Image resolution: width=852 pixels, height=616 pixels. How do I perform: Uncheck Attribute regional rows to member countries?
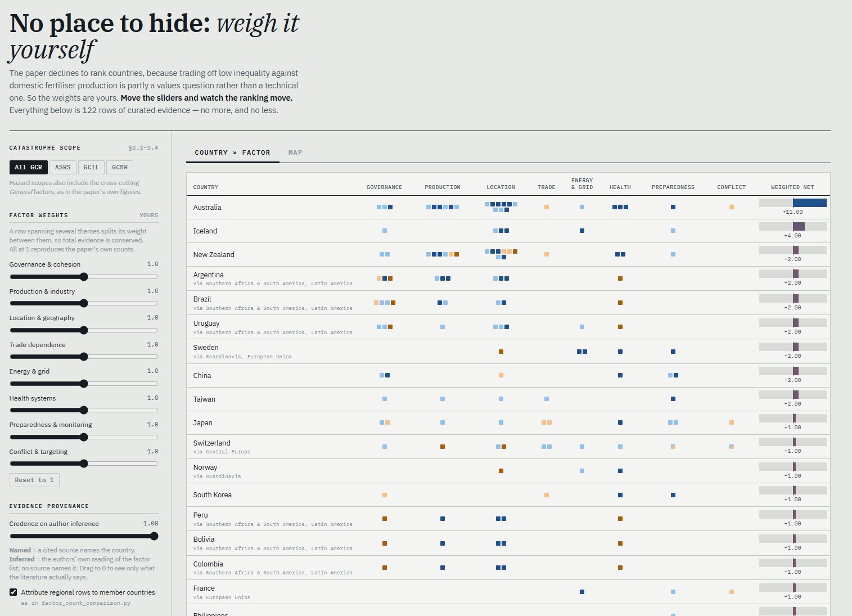coord(13,592)
